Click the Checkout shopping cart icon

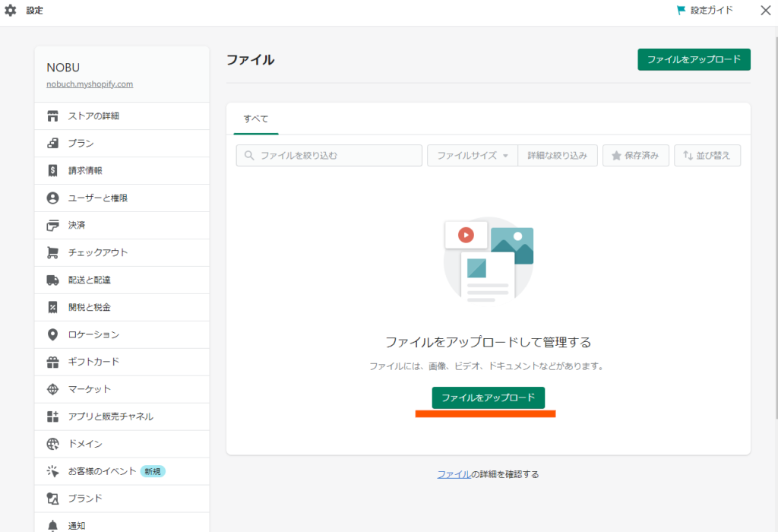52,253
